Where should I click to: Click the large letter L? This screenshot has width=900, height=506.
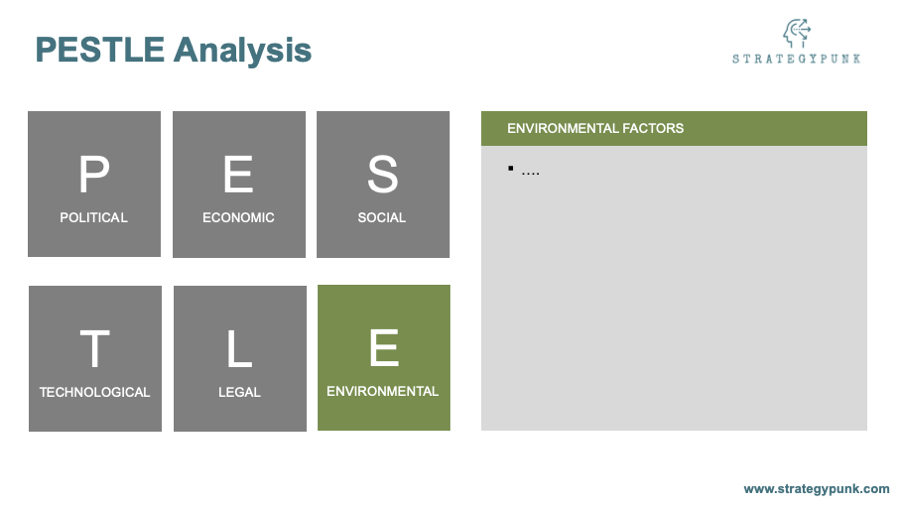239,348
